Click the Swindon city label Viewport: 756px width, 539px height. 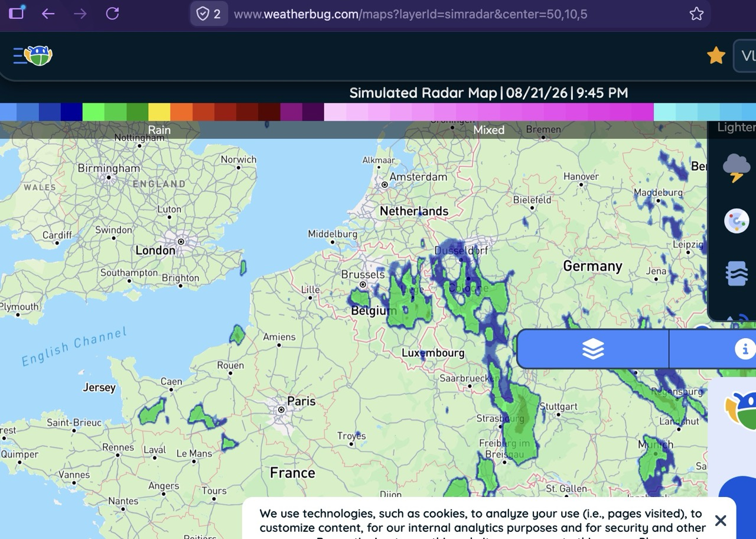point(113,230)
